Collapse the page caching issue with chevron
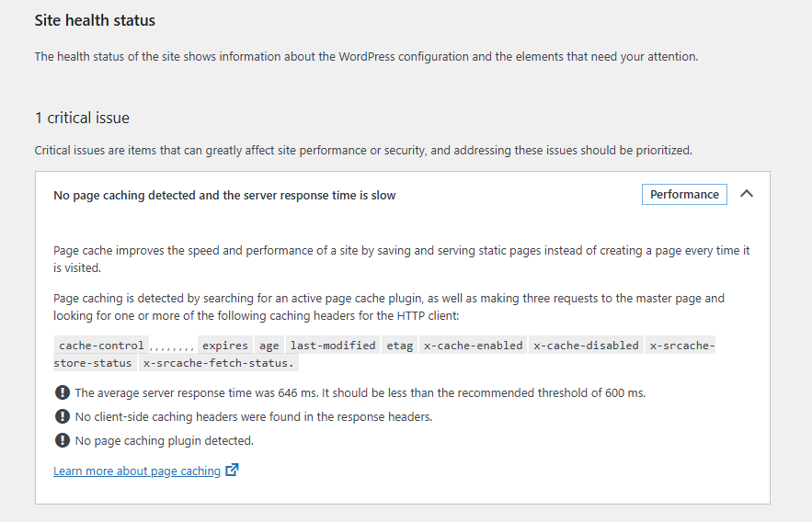This screenshot has height=522, width=812. [746, 194]
